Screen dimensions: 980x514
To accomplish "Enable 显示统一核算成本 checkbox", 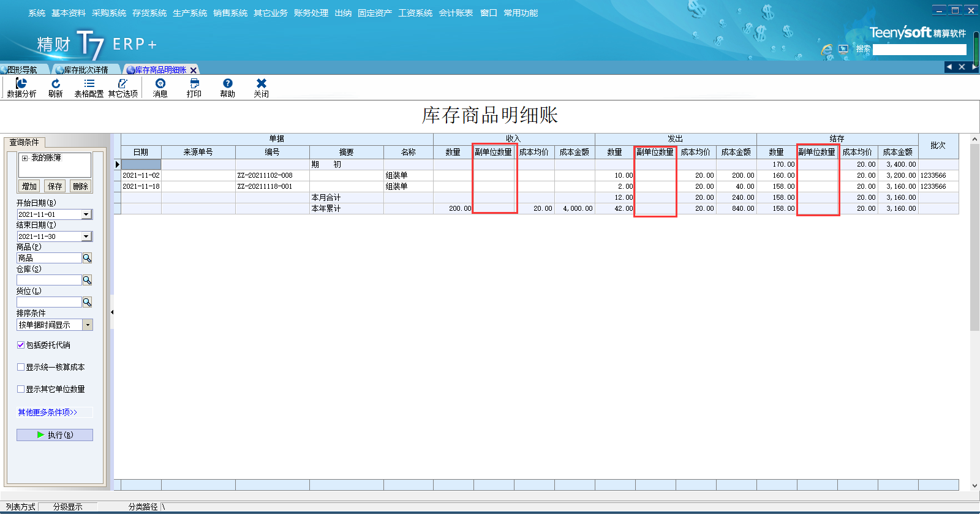I will 21,367.
